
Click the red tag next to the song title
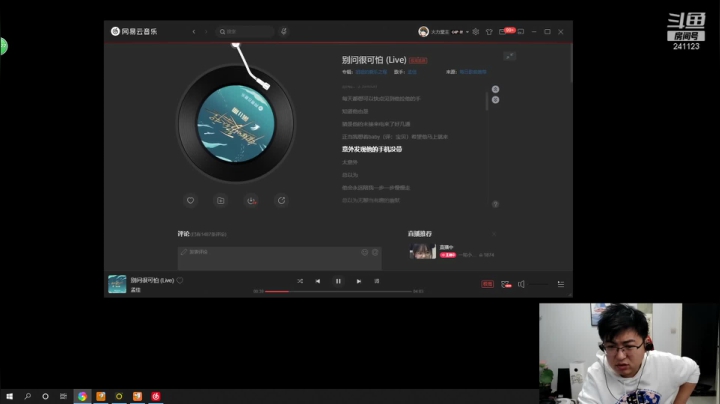[x=418, y=61]
